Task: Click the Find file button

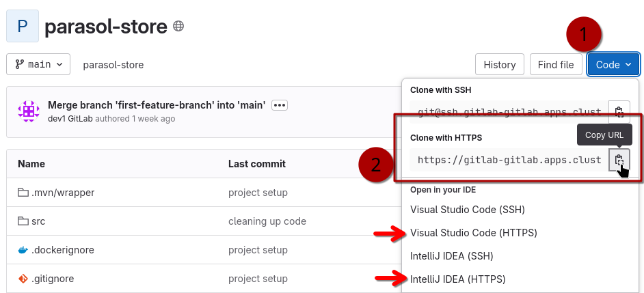Action: 556,64
